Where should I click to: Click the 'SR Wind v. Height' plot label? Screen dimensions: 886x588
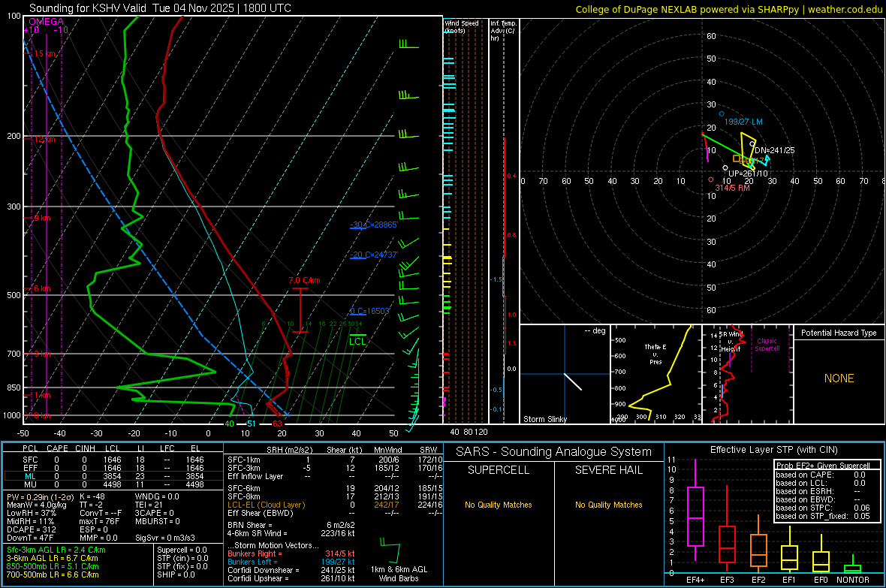coord(731,342)
